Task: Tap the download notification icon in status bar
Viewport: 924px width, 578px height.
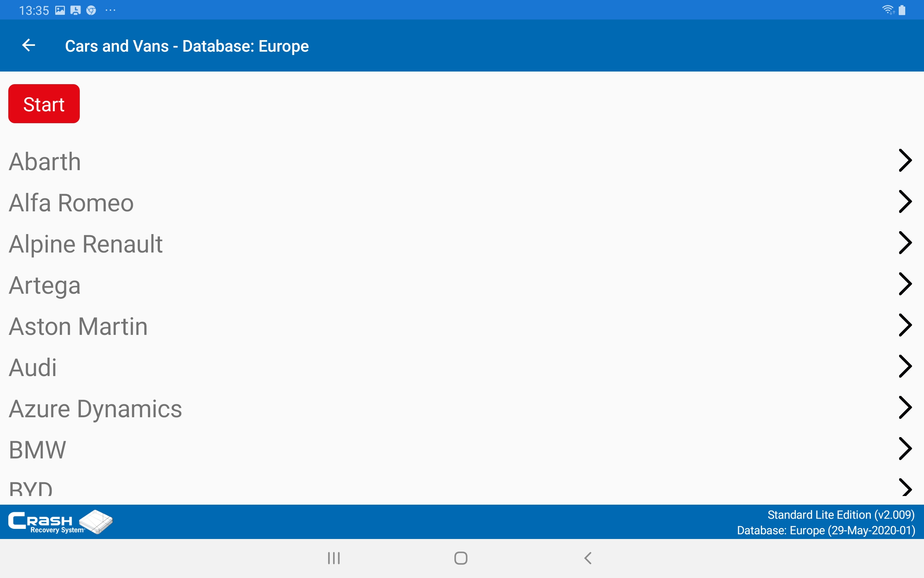Action: click(x=75, y=10)
